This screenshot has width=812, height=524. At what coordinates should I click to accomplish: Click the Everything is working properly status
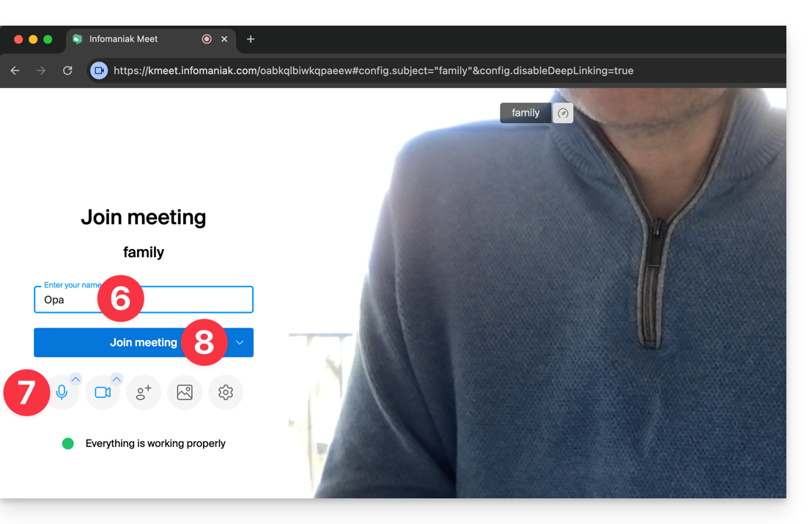155,443
